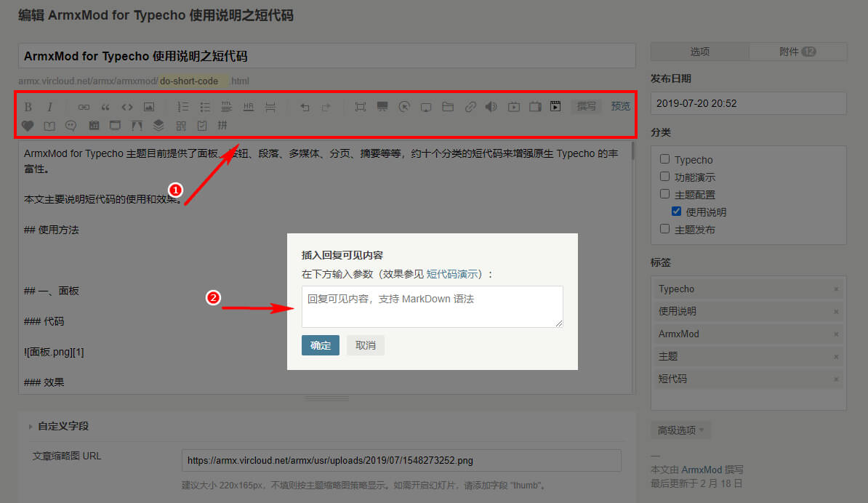The height and width of the screenshot is (503, 868).
Task: Remove the 主题 tag
Action: 836,357
